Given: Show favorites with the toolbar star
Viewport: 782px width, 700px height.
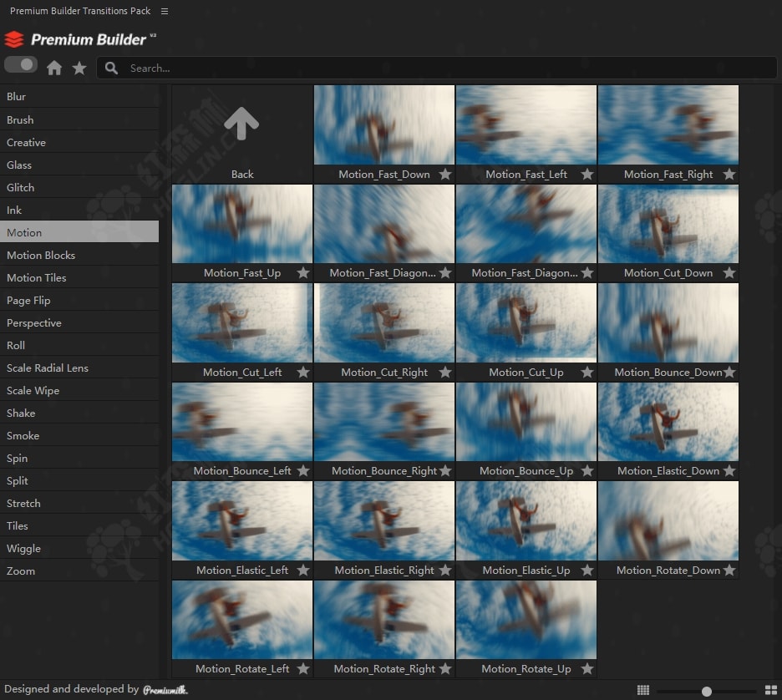Looking at the screenshot, I should pyautogui.click(x=79, y=68).
